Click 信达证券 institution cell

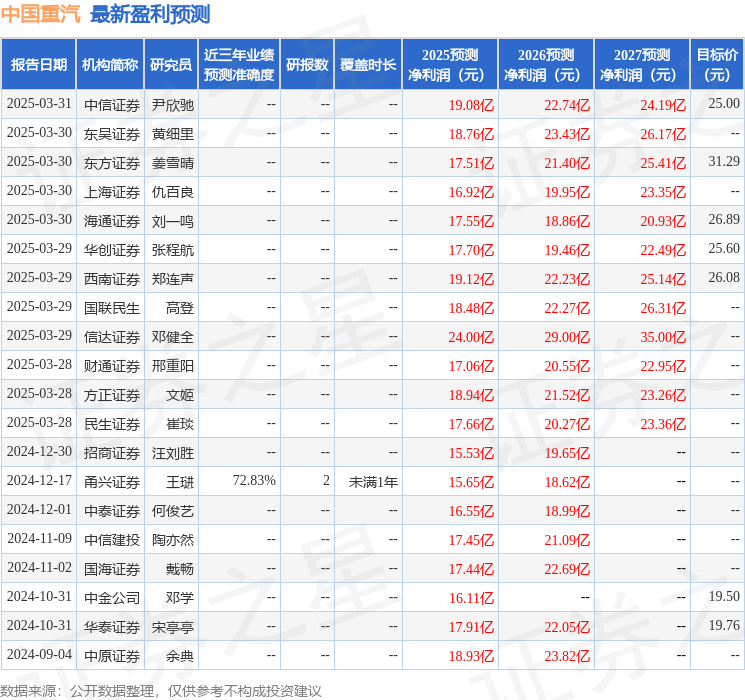[x=112, y=337]
